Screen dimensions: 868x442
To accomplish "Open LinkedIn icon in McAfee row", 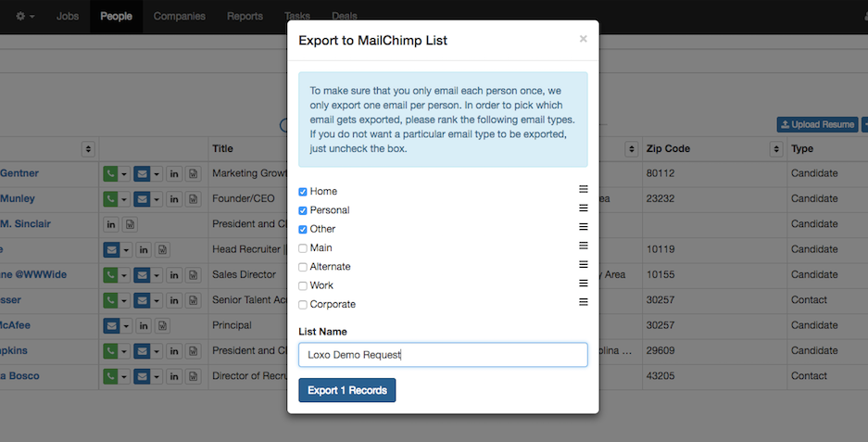I will coord(144,325).
